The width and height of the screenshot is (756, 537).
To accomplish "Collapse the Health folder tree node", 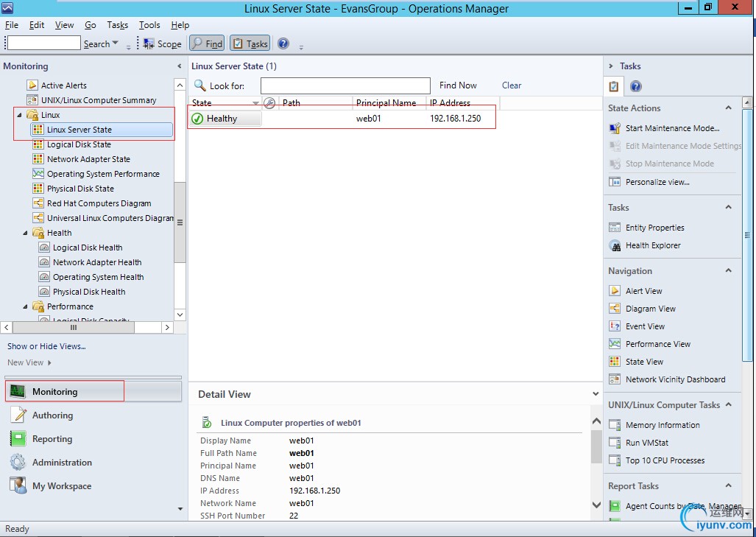I will [x=26, y=233].
